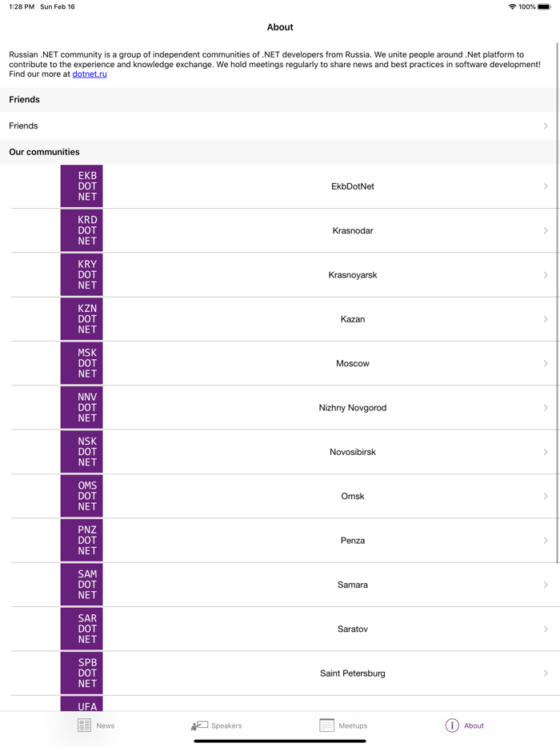
Task: Expand the Friends row chevron
Action: point(546,126)
